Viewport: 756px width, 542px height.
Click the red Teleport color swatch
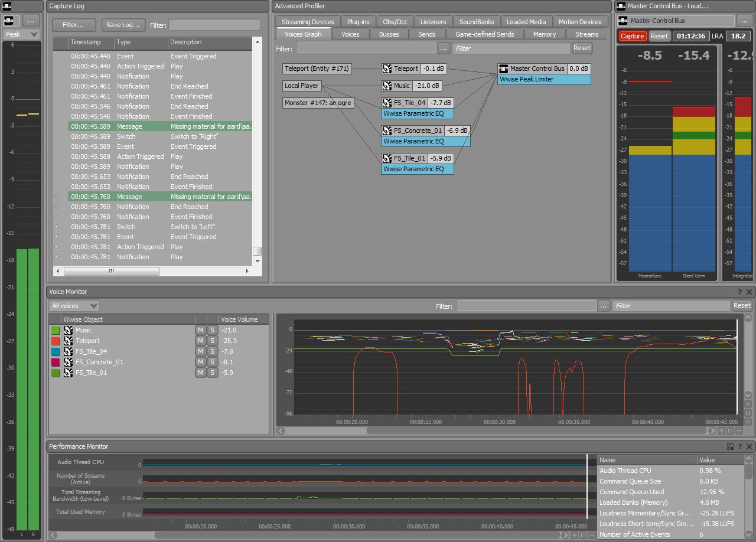[56, 341]
